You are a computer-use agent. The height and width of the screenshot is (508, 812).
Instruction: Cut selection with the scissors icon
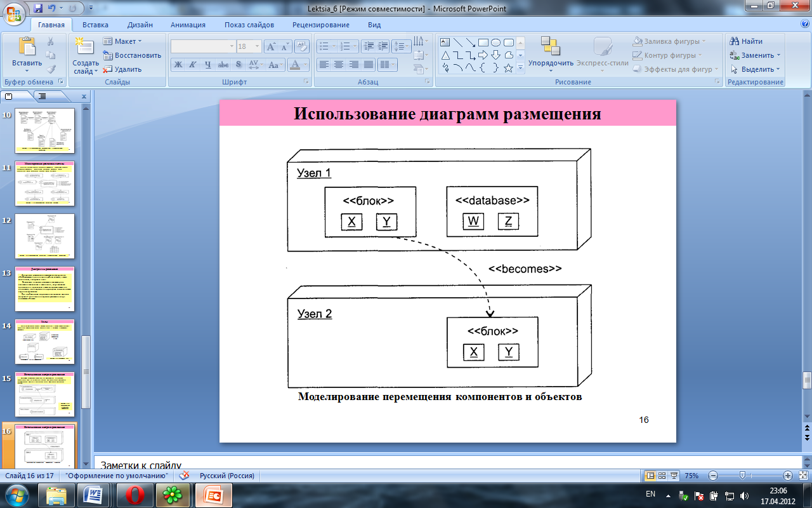pos(51,42)
